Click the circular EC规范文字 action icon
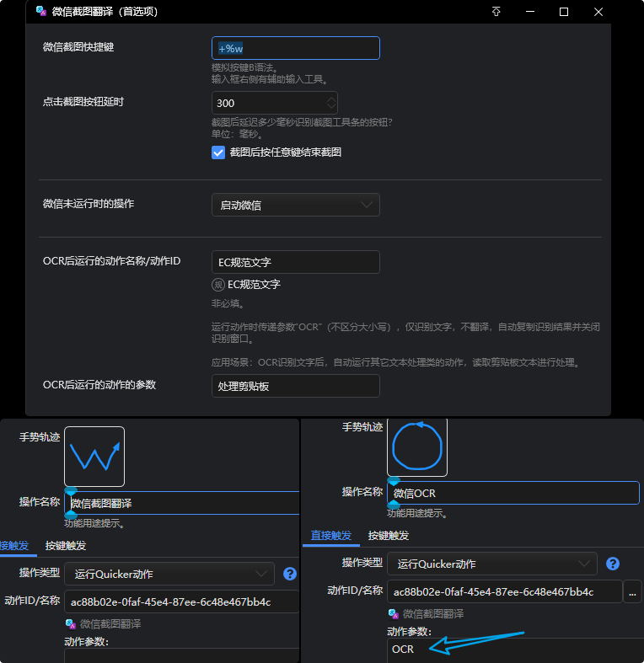 [218, 285]
